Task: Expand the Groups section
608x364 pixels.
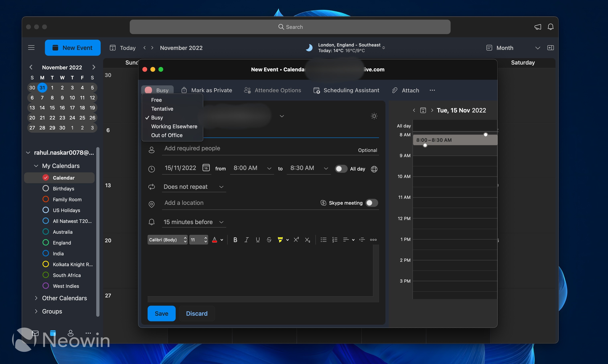Action: coord(36,311)
